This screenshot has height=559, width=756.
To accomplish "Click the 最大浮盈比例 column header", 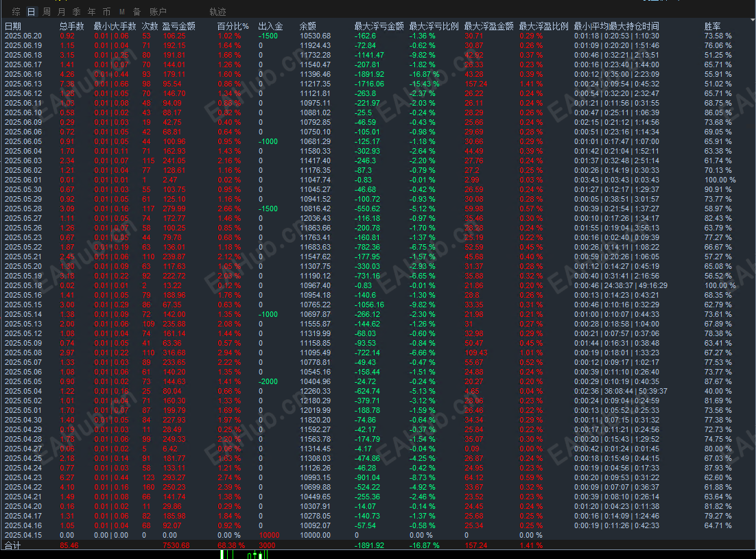I will tap(544, 26).
